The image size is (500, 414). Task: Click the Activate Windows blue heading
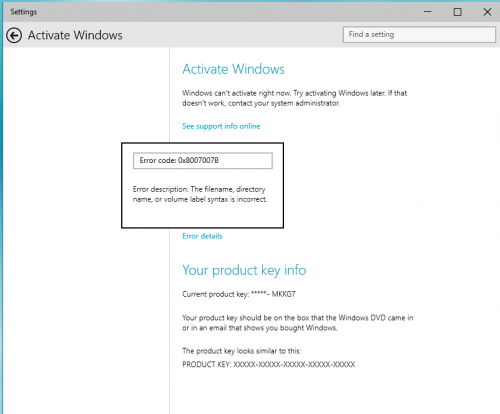point(233,69)
